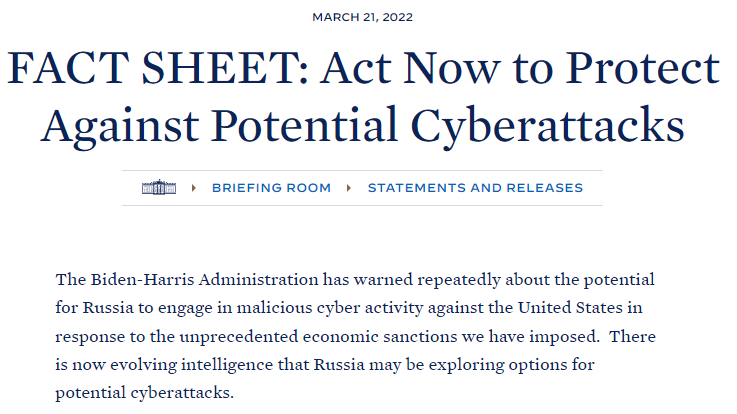Open the Statements and Releases link
This screenshot has height=414, width=737.
click(x=475, y=188)
